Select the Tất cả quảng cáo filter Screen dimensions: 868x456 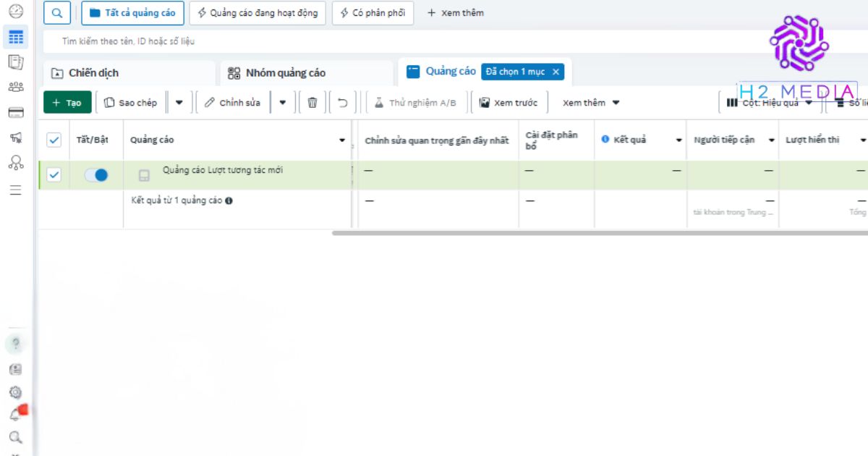pos(133,13)
